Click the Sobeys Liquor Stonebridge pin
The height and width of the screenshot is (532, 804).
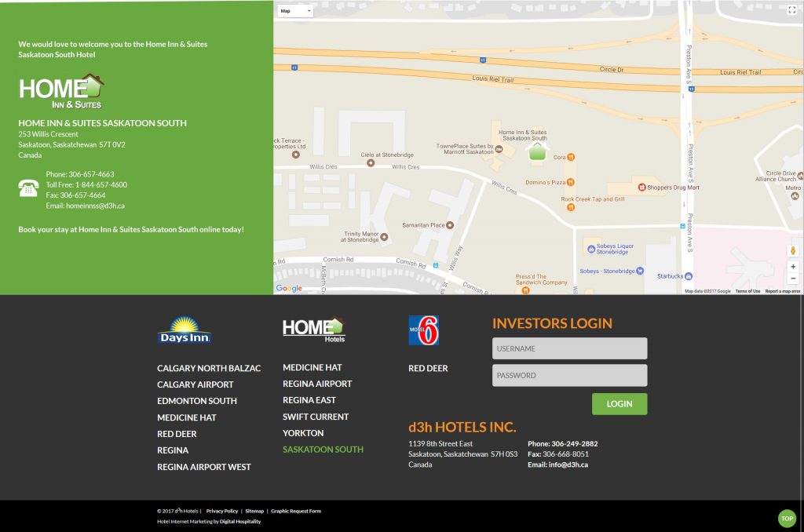pyautogui.click(x=590, y=249)
